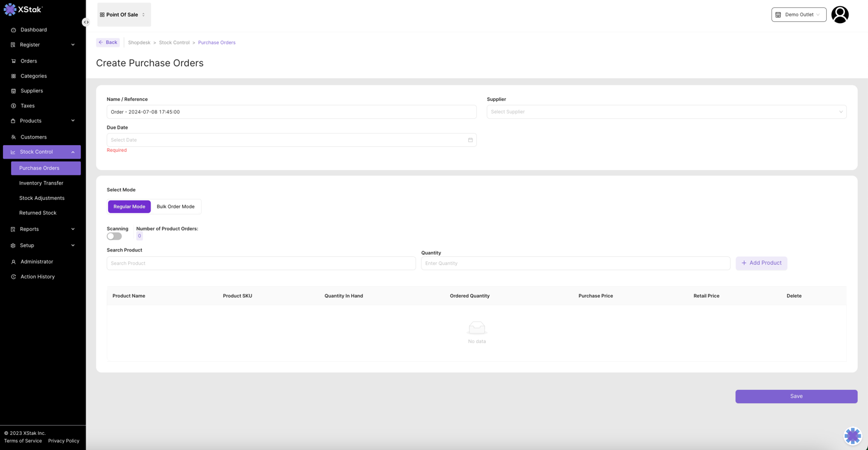This screenshot has width=868, height=450.
Task: Open the Demo Outlet selector
Action: pyautogui.click(x=798, y=15)
